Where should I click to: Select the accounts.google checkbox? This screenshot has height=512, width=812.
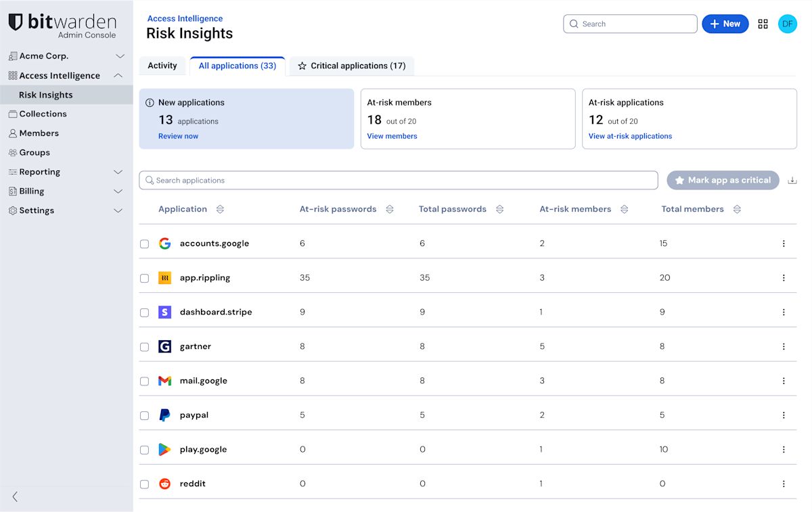click(144, 243)
